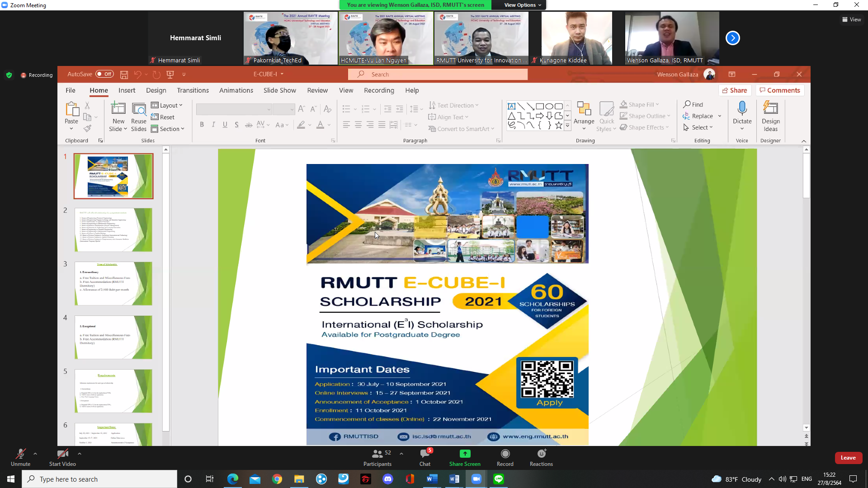Toggle AutoSave switch on

[104, 74]
